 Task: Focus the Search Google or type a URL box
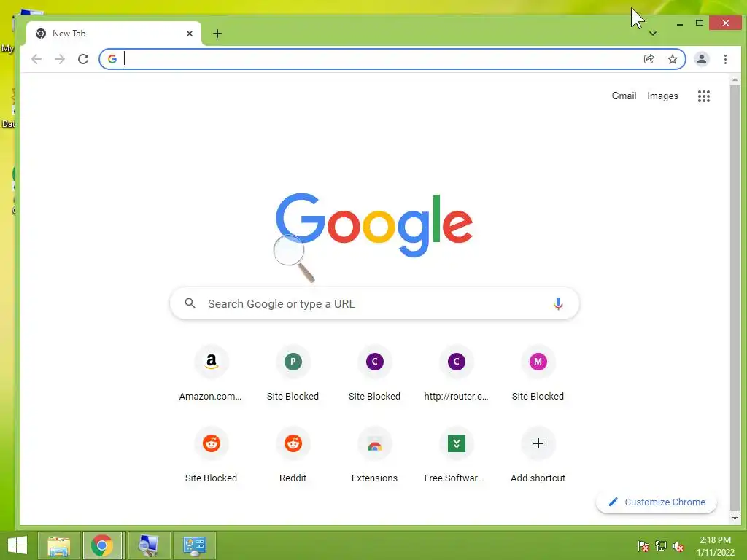tap(374, 303)
